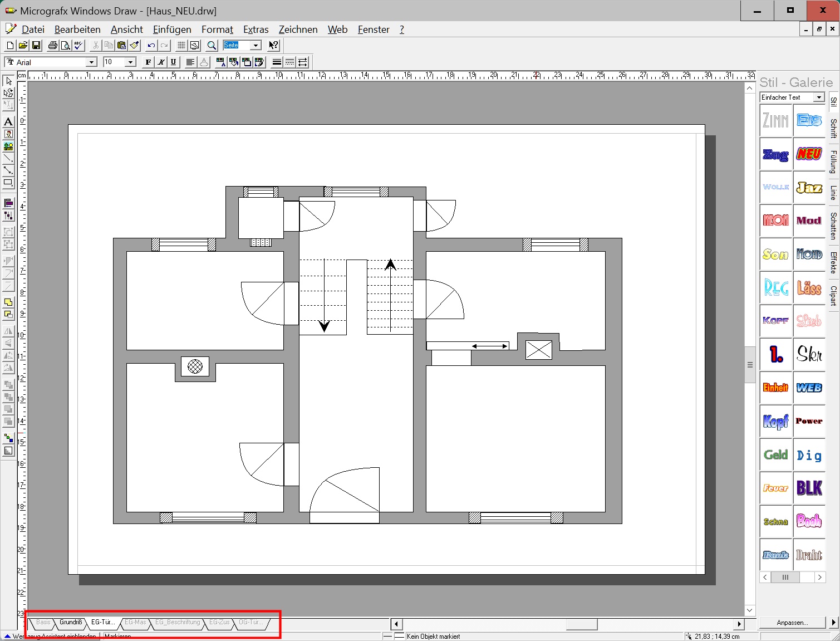Toggle bold formatting (F button)
Image resolution: width=840 pixels, height=641 pixels.
pos(148,62)
